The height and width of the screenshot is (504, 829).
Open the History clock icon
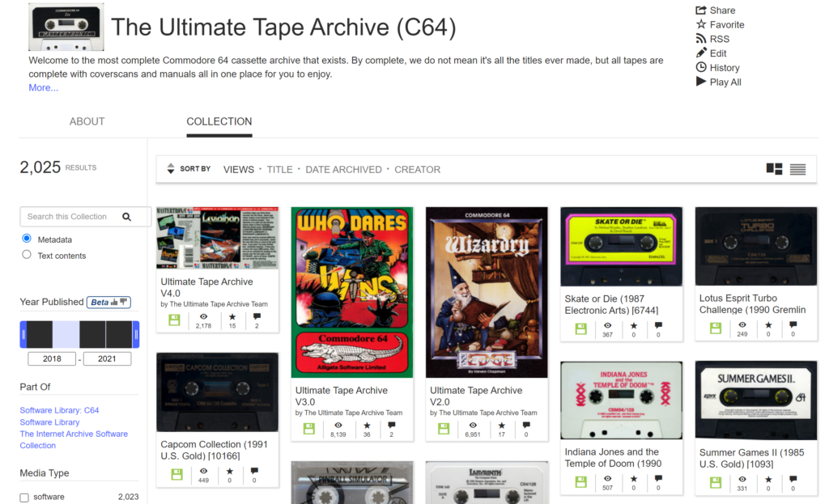point(701,67)
